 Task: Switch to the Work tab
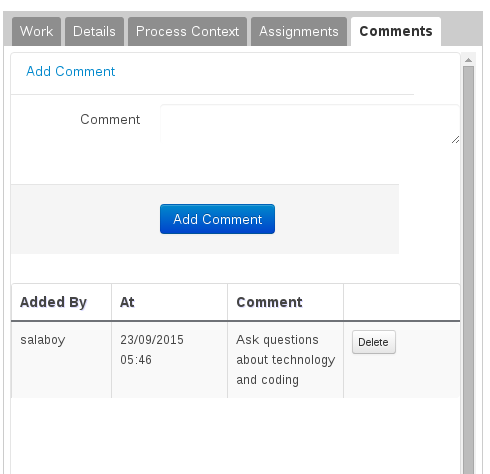[36, 31]
